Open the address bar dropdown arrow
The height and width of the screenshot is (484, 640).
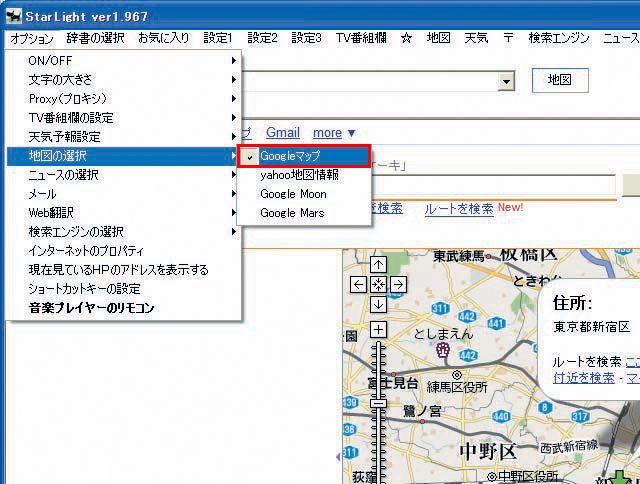coord(506,81)
